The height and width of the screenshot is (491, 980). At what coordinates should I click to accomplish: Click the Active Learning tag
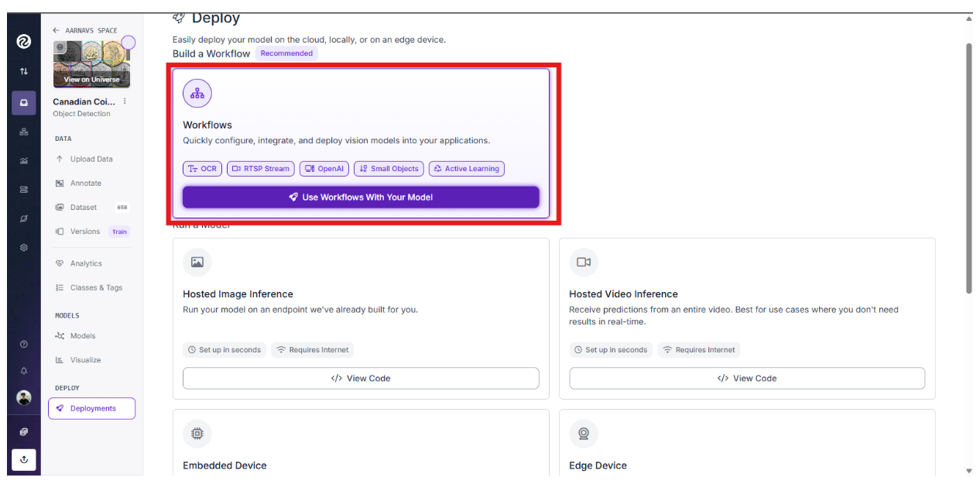point(466,168)
